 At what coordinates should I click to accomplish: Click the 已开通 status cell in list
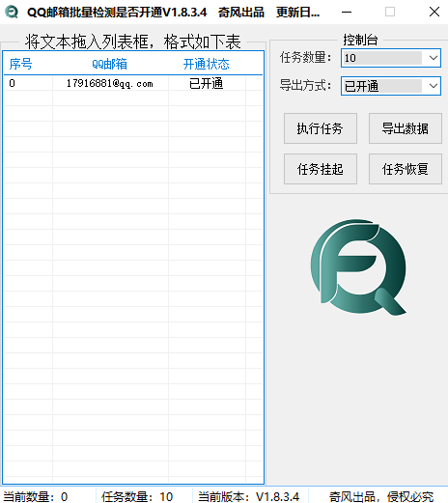pyautogui.click(x=207, y=83)
